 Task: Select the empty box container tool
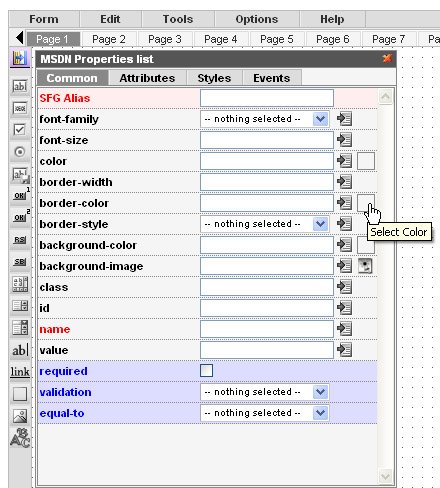coord(20,394)
